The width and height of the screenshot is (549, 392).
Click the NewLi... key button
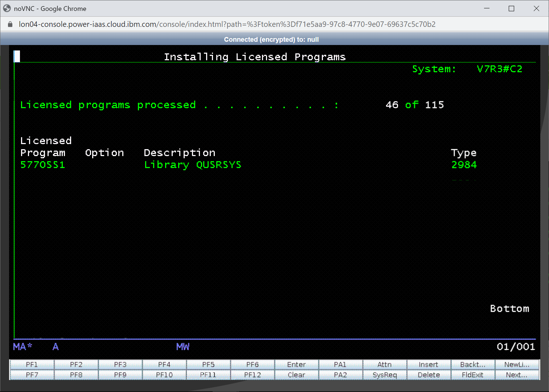click(517, 364)
